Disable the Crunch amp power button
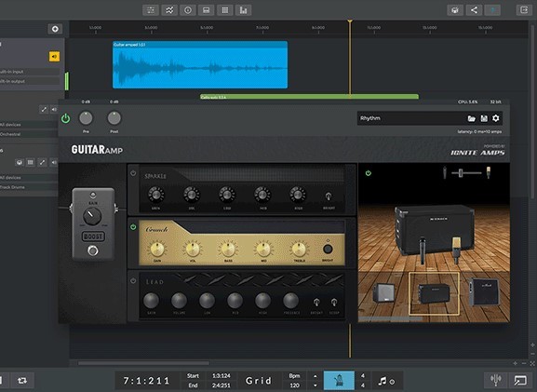Screen dimensions: 537x392 (133, 227)
